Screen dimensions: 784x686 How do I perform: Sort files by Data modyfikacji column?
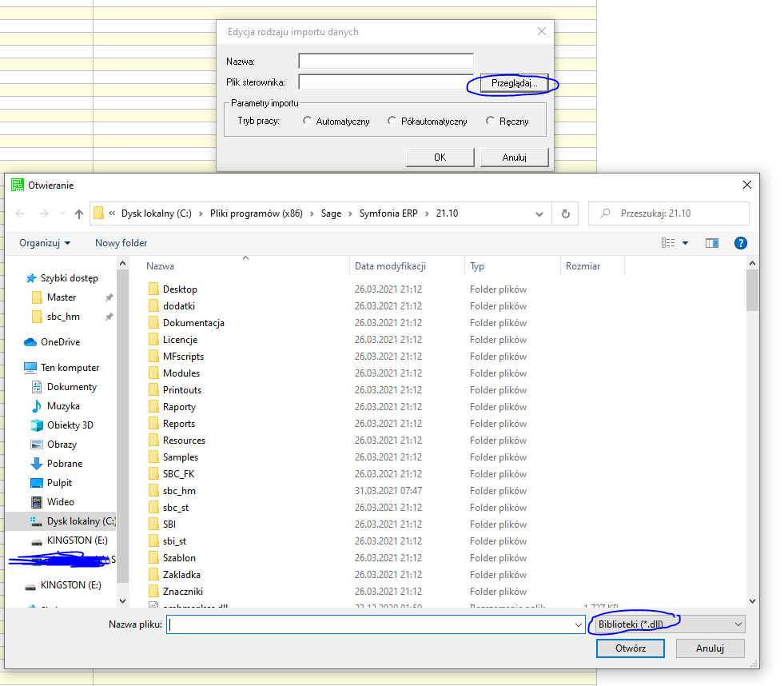click(390, 266)
